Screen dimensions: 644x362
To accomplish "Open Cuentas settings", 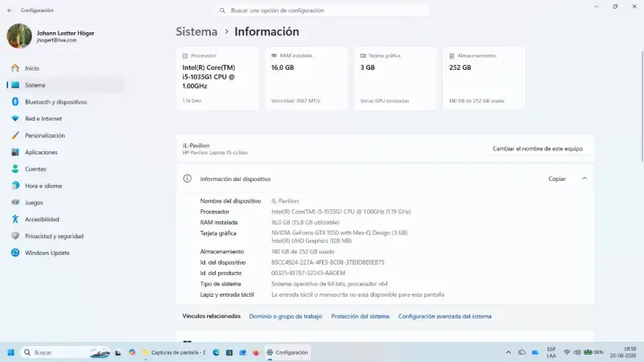I will (35, 169).
